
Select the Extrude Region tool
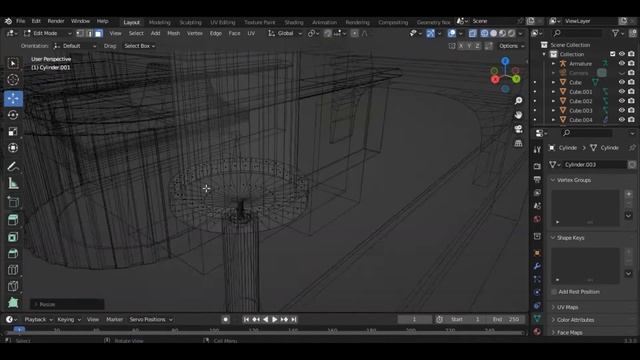[13, 220]
